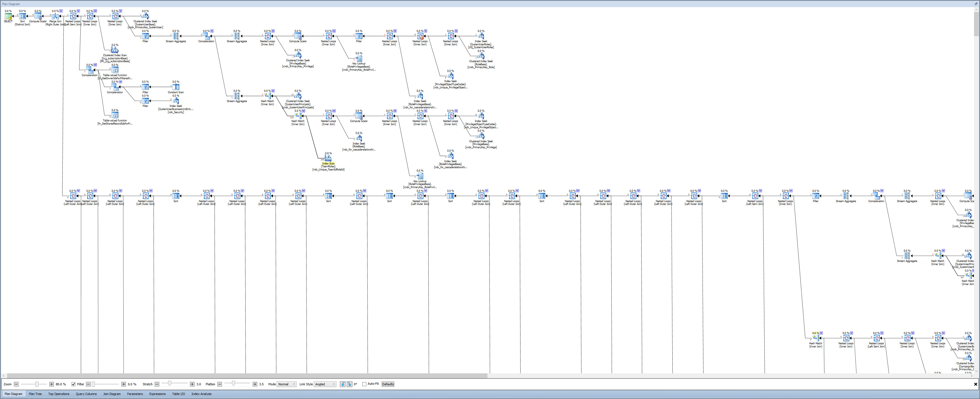The image size is (980, 399).
Task: Enable the Auto-Fit checkbox
Action: pyautogui.click(x=364, y=384)
